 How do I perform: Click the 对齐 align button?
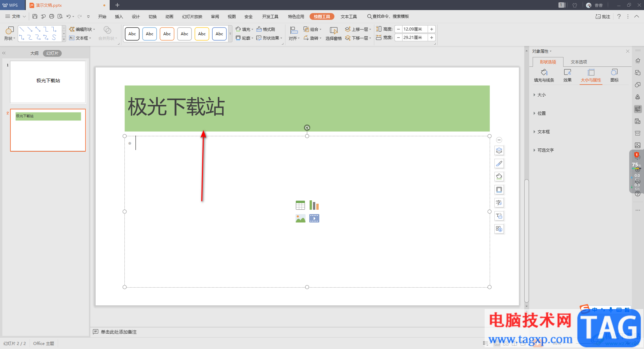294,34
